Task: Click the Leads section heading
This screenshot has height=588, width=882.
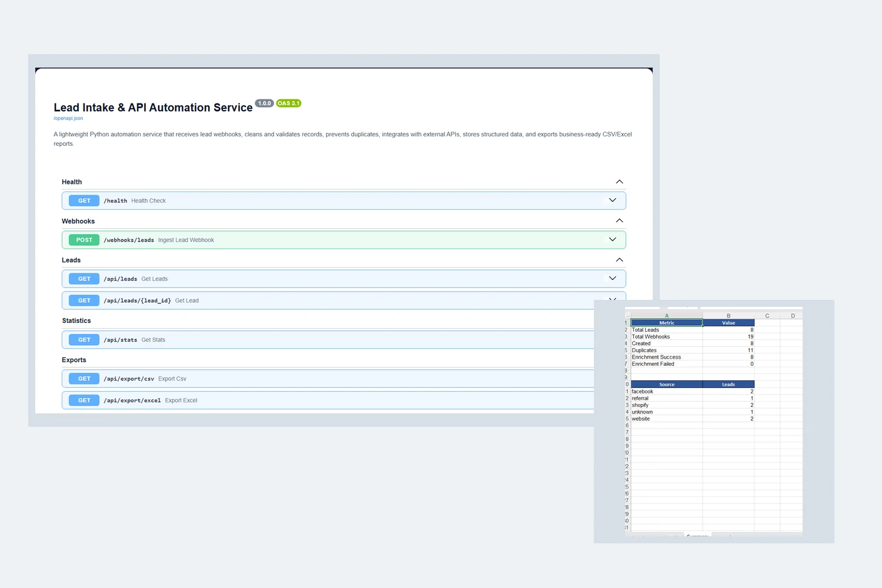Action: coord(71,260)
